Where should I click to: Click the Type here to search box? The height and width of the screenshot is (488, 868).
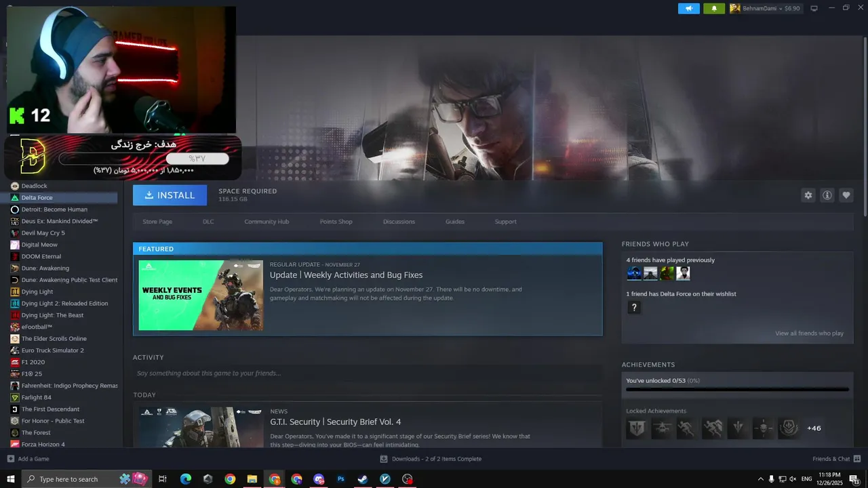(x=87, y=479)
